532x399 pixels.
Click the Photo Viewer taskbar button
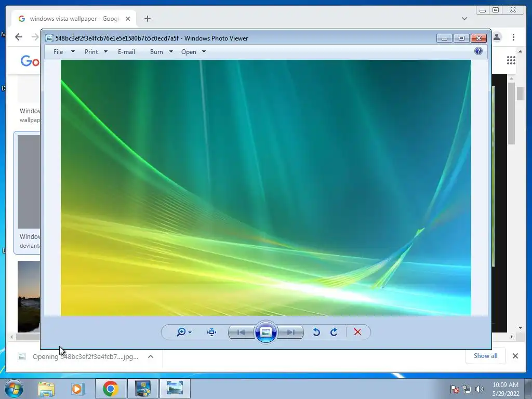pyautogui.click(x=175, y=389)
